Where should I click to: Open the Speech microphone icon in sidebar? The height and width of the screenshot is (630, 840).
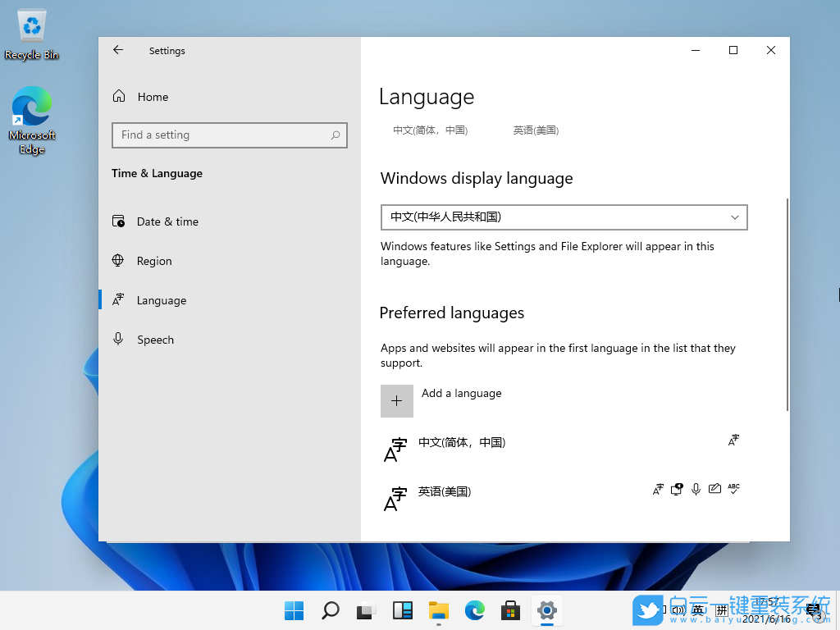point(120,340)
